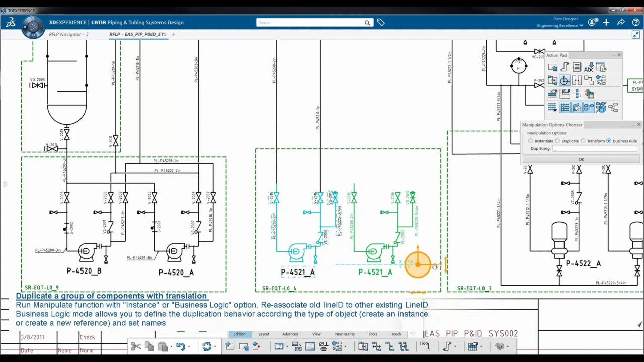Toggle the highlighted linked blocks icon in Action Pad
The image size is (644, 362).
click(589, 107)
